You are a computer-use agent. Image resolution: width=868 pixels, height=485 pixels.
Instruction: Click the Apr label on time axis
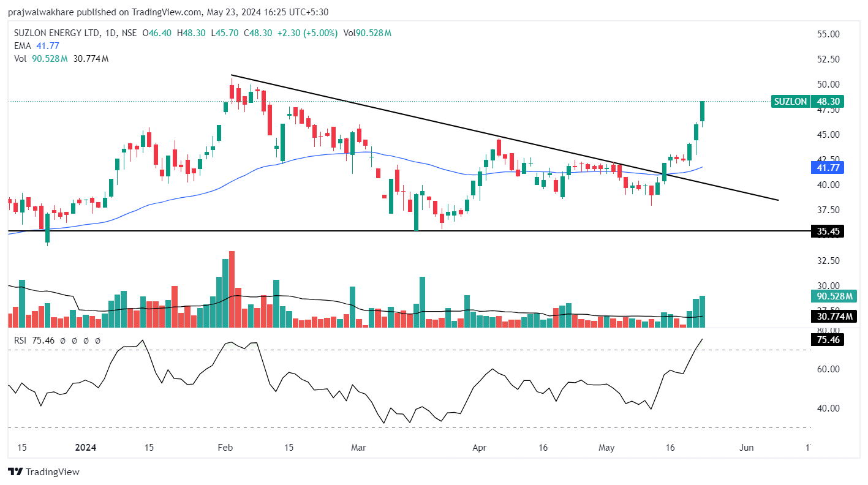480,448
